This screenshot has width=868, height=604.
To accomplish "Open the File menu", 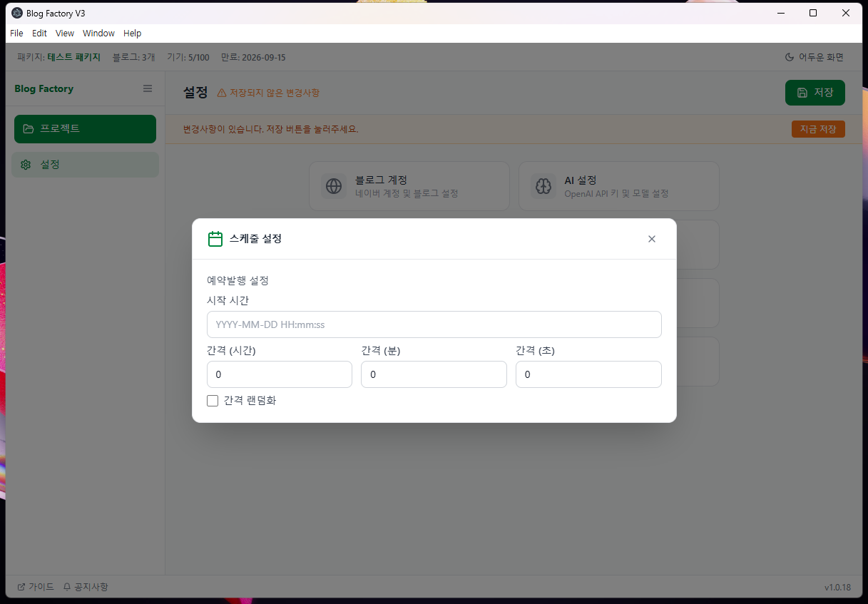I will coord(16,33).
